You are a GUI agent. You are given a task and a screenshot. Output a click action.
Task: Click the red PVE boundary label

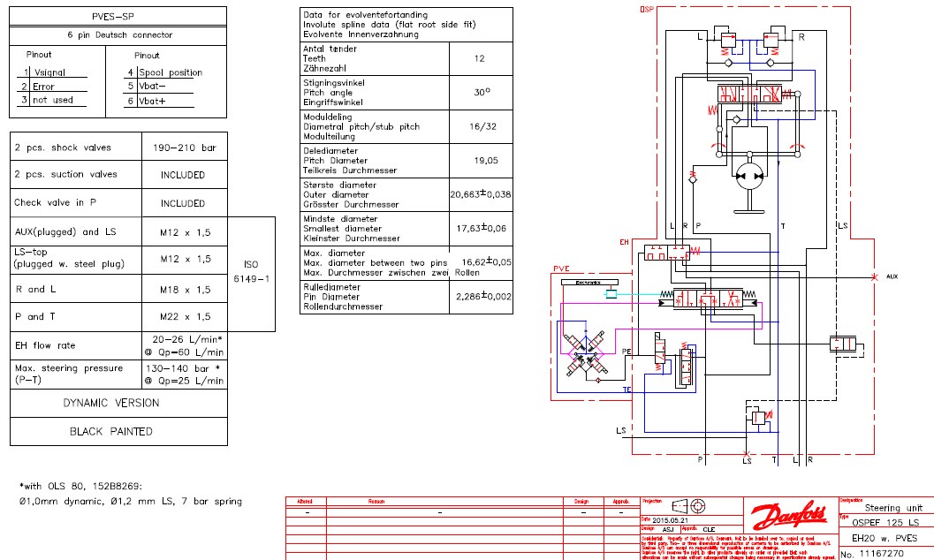tap(561, 268)
